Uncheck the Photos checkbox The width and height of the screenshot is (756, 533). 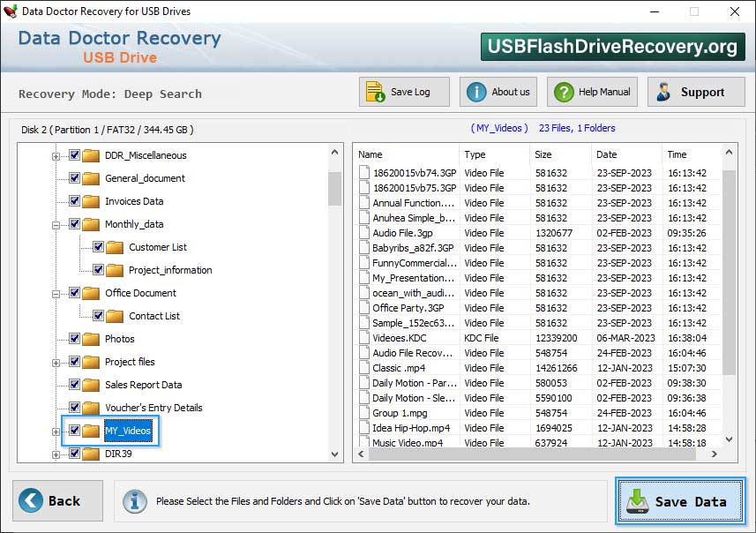(74, 338)
